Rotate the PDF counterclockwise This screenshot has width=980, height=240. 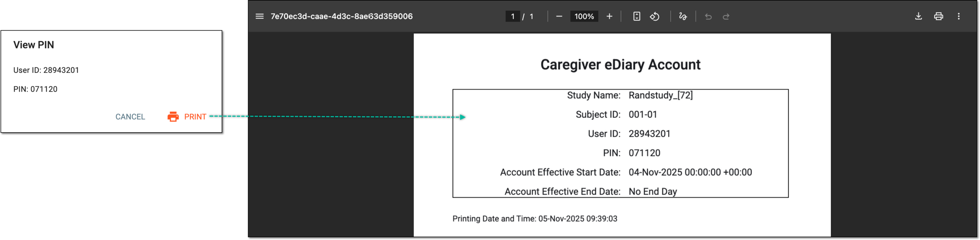point(655,16)
